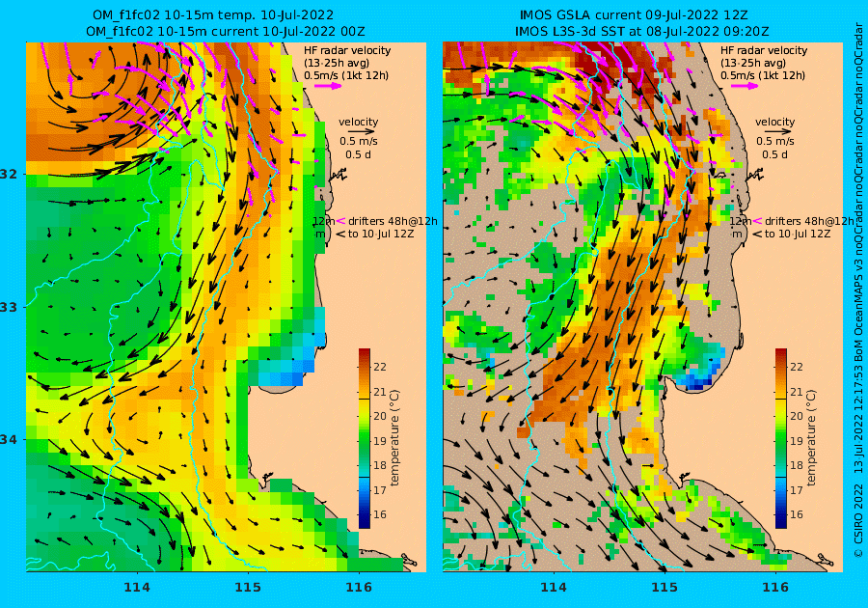Click the 'OM_f1fc02 10-15m current 10-Jul-2022 00Z' subtitle
The width and height of the screenshot is (868, 608).
click(226, 32)
